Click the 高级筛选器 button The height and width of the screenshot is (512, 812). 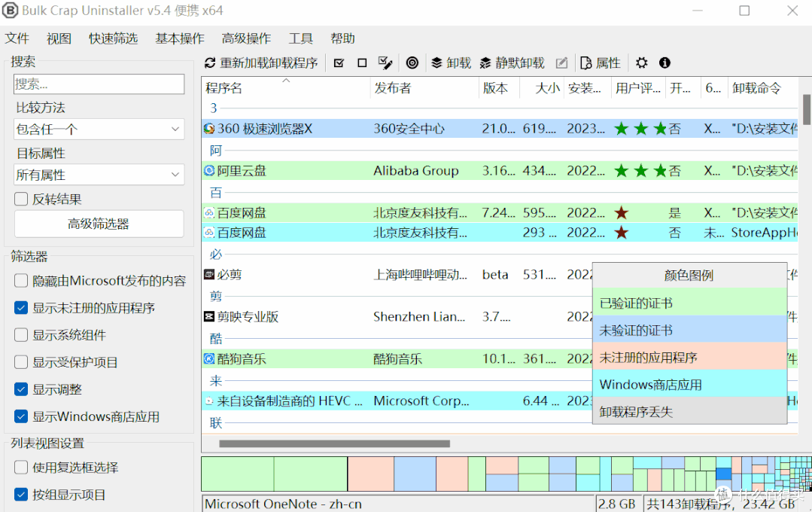click(99, 224)
